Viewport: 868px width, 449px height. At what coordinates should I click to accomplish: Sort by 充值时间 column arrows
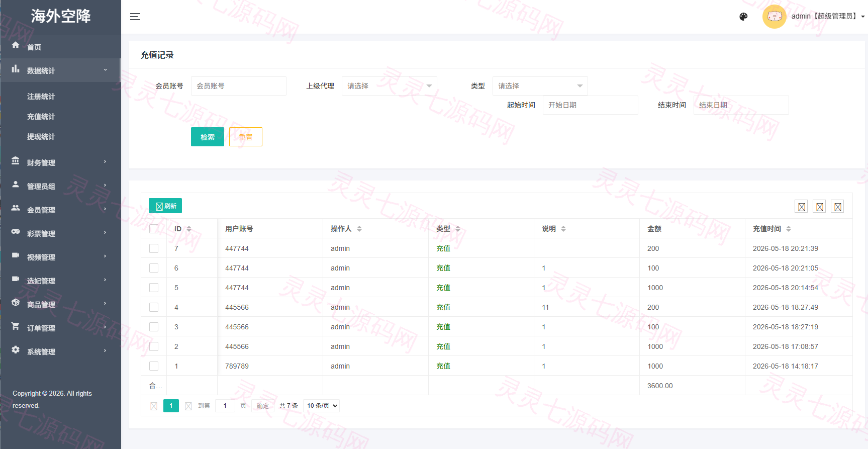[789, 229]
